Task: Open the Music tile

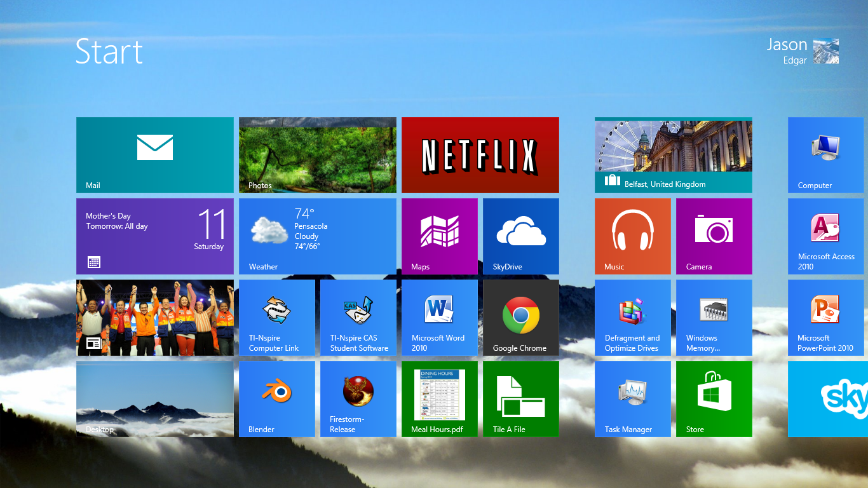Action: [x=633, y=236]
